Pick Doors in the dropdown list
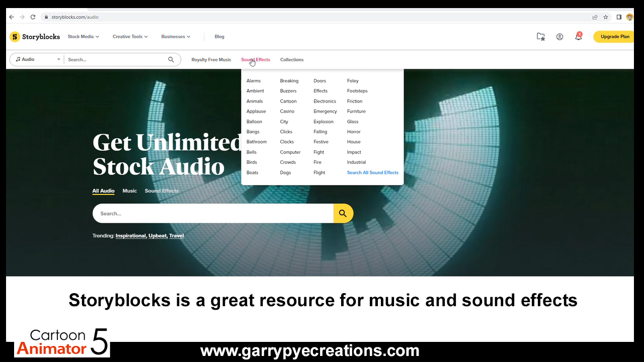644x362 pixels. [x=320, y=81]
